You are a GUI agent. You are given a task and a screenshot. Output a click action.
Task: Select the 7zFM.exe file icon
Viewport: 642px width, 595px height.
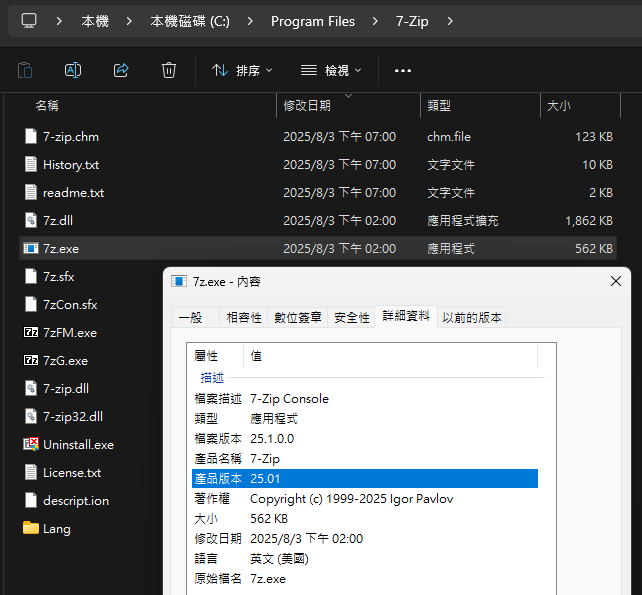point(31,333)
